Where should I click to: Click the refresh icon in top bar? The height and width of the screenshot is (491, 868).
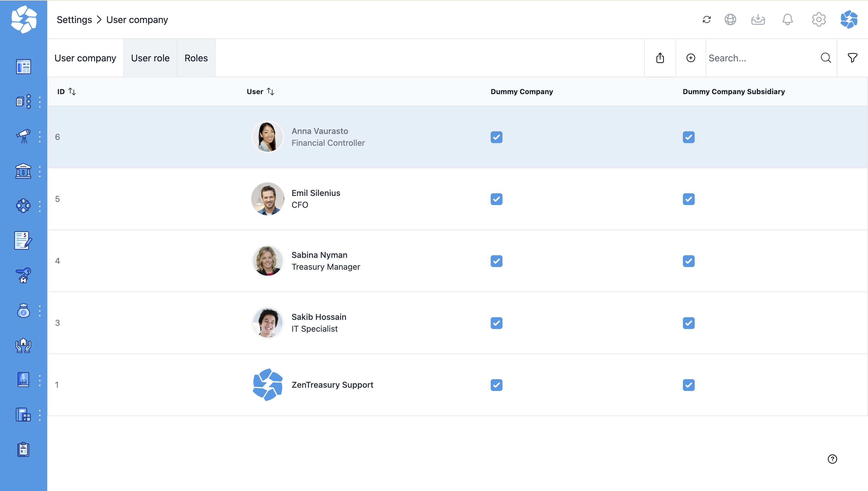coord(707,19)
